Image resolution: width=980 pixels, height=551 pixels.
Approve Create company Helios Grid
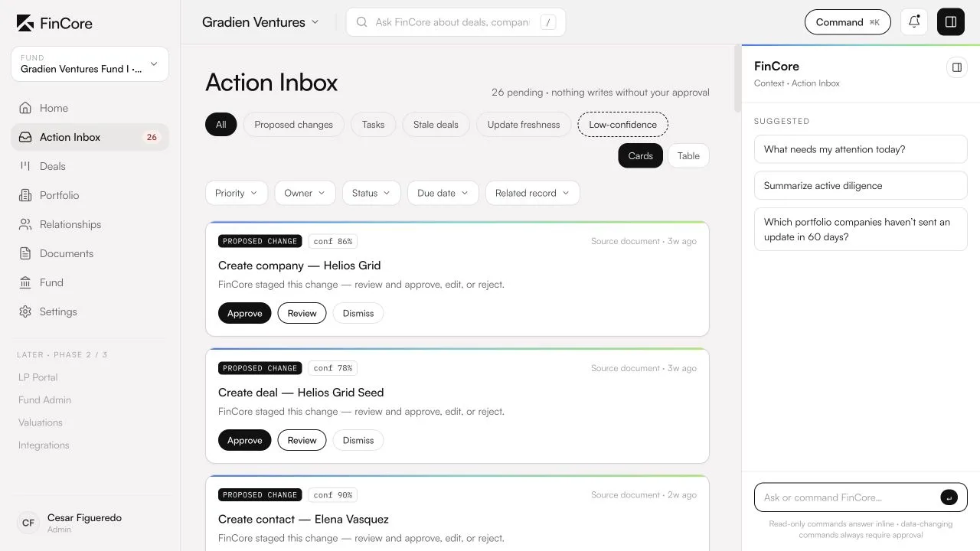[x=245, y=313]
